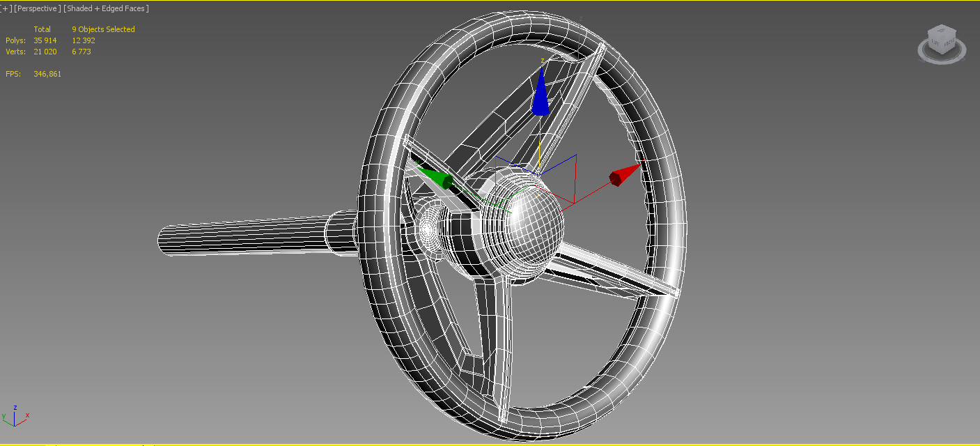
Task: Click the 9 Objects Selected statistics label
Action: pyautogui.click(x=103, y=29)
